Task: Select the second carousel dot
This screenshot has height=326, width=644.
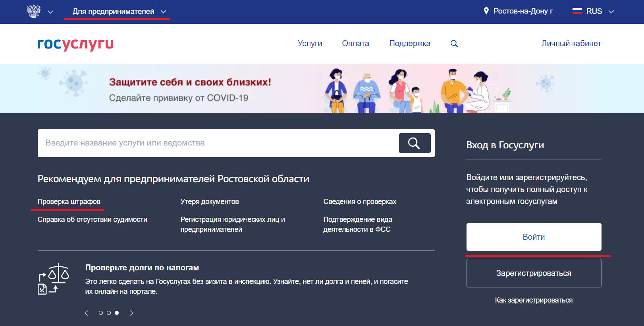Action: [x=109, y=313]
